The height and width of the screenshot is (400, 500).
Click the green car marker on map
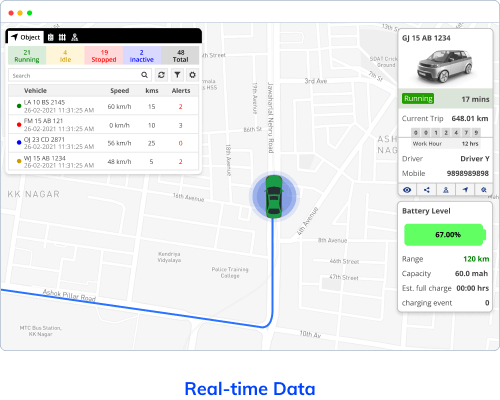tap(274, 197)
